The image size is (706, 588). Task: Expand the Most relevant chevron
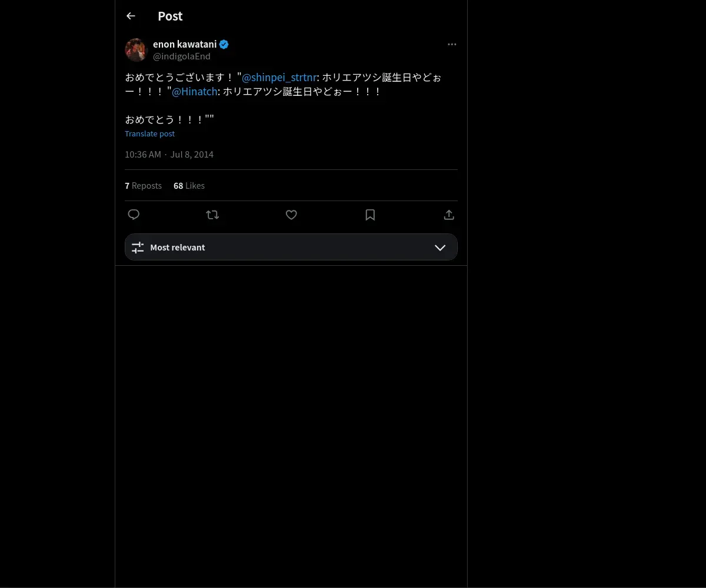[x=440, y=248]
